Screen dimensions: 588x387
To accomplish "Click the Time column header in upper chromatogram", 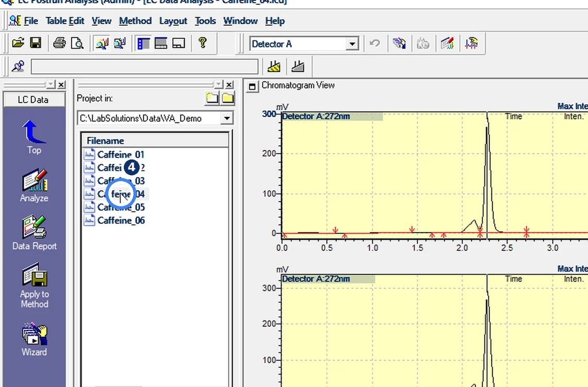I will click(x=513, y=116).
